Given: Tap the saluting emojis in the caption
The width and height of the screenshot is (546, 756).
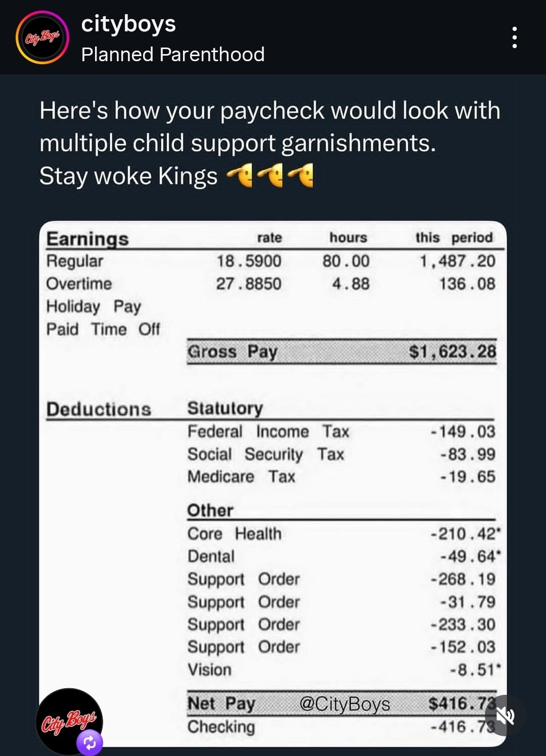Looking at the screenshot, I should 270,175.
